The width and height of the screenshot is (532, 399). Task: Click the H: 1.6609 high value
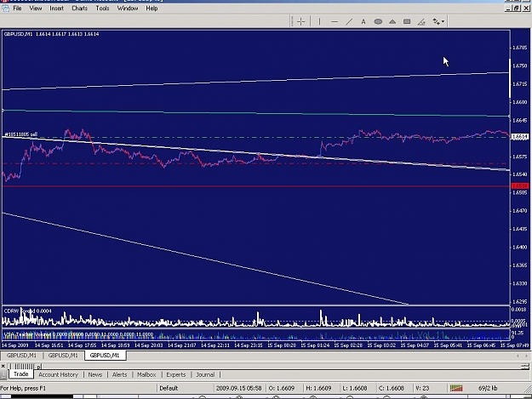click(x=318, y=388)
